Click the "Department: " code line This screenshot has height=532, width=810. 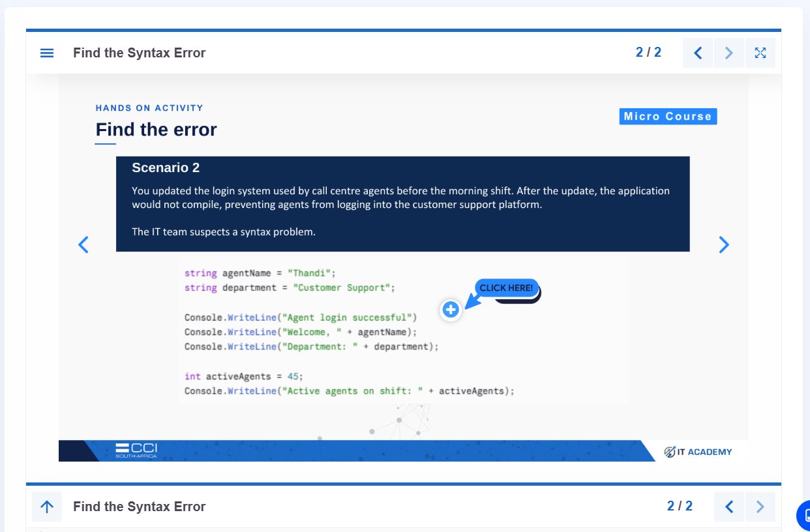[x=312, y=346]
